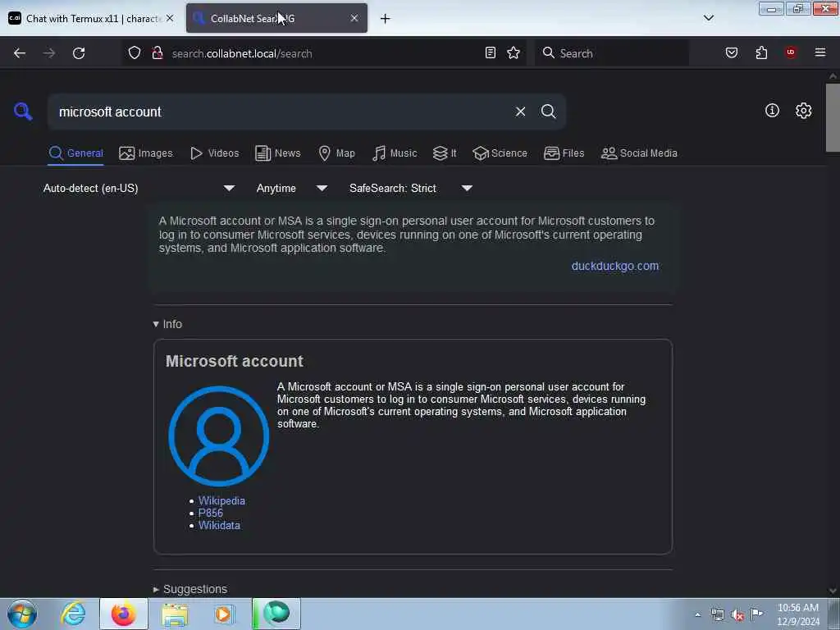Submit search with magnifier button
This screenshot has width=840, height=630.
point(548,112)
